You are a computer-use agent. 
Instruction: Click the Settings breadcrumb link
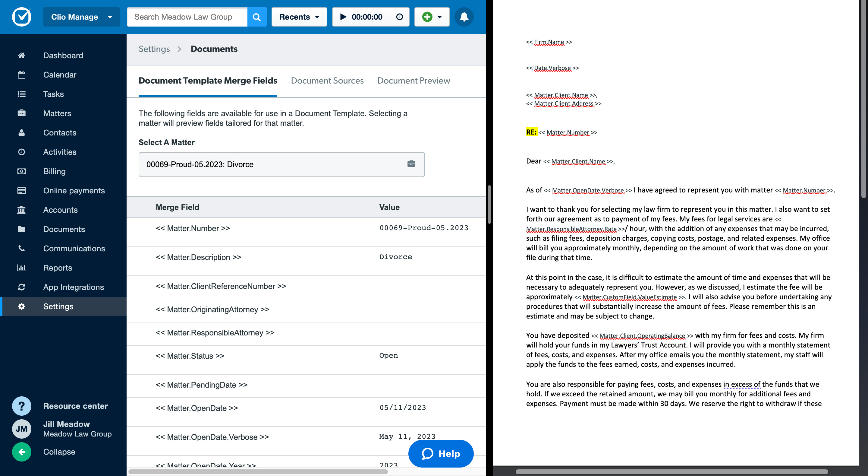pyautogui.click(x=154, y=49)
